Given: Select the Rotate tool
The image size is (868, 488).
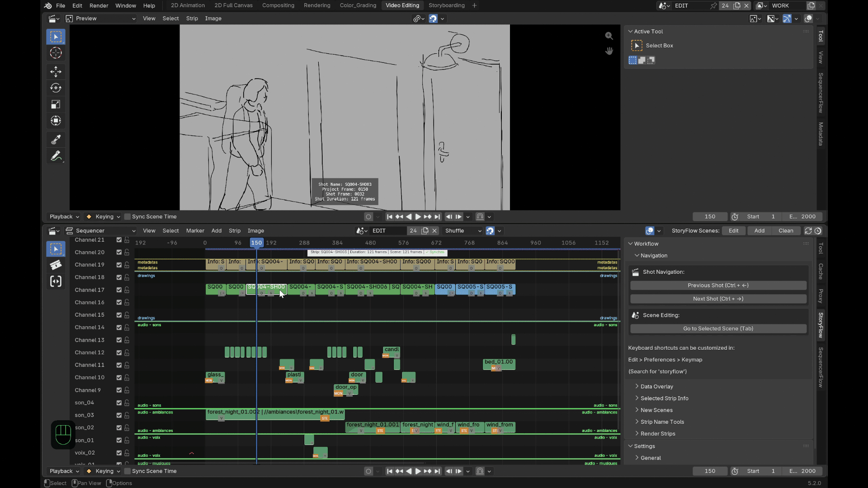Looking at the screenshot, I should pyautogui.click(x=56, y=88).
